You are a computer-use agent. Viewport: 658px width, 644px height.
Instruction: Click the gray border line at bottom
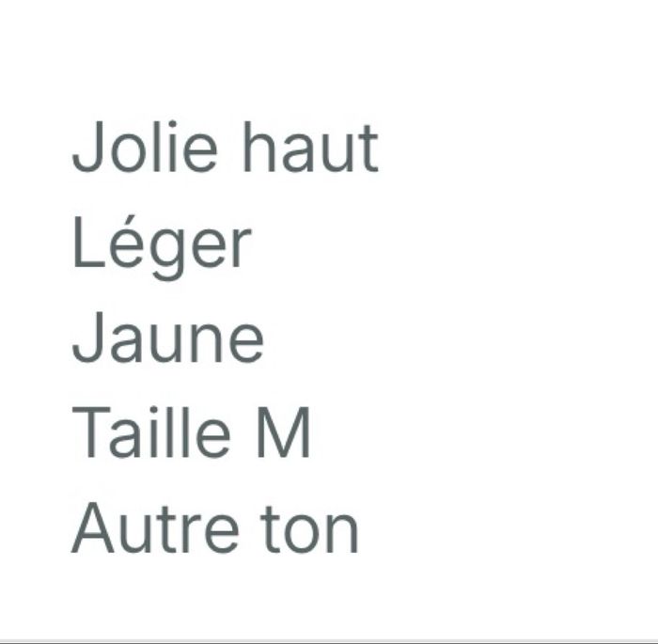point(329,642)
